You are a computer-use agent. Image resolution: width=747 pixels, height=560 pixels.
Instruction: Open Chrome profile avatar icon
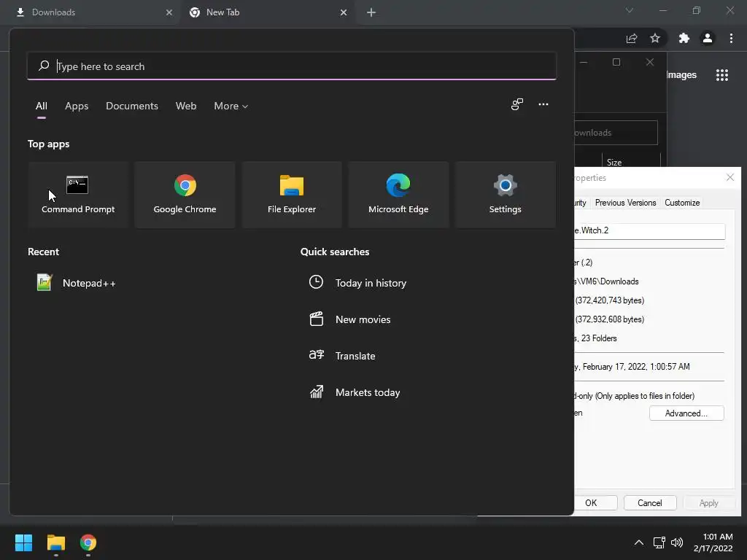[708, 38]
